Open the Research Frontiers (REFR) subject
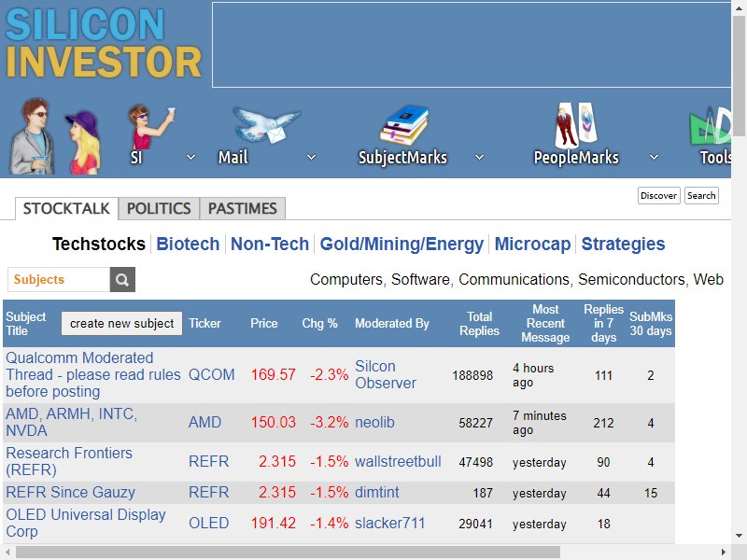 (69, 461)
